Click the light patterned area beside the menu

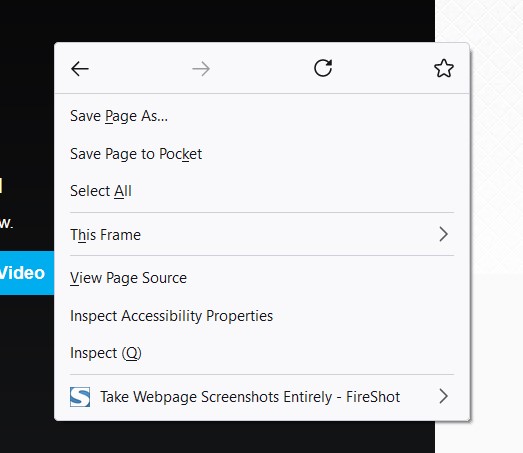497,133
